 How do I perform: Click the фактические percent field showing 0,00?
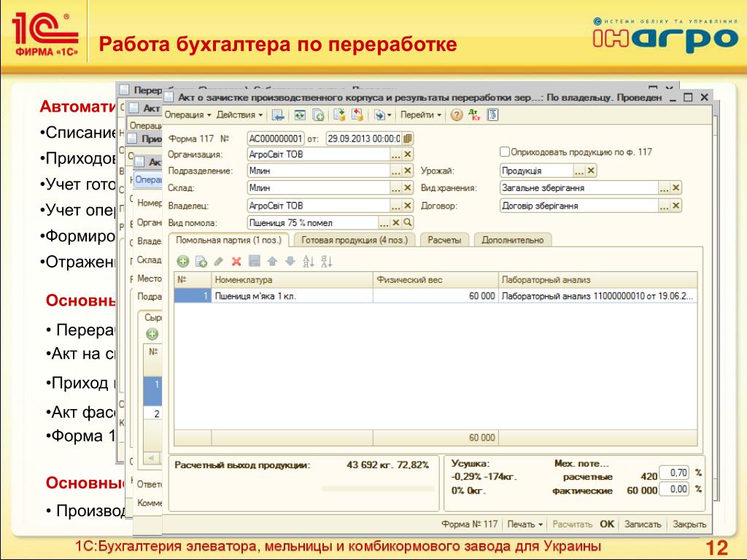674,489
